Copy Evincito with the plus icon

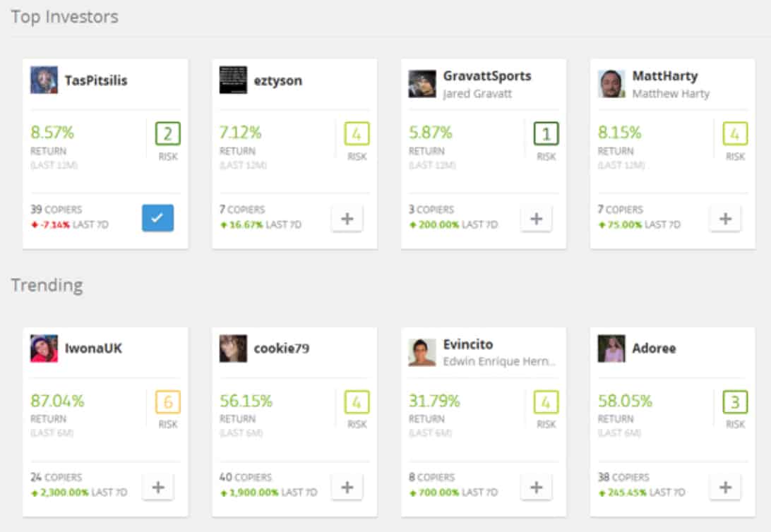point(537,487)
